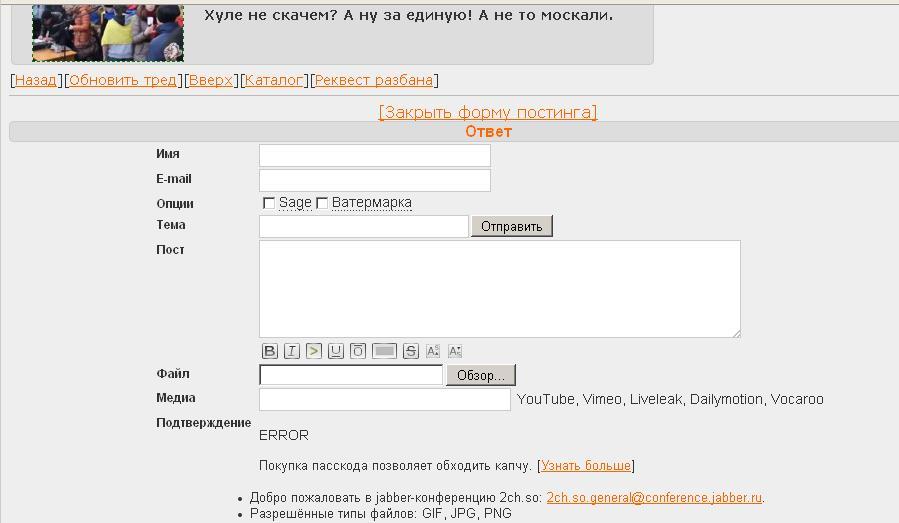The width and height of the screenshot is (899, 523).
Task: Click the Обновить тред link
Action: click(123, 80)
